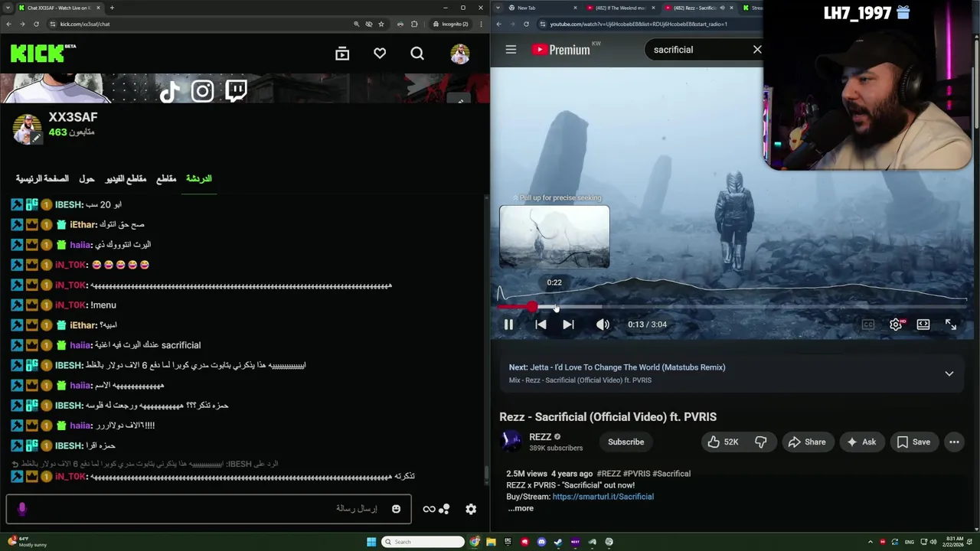Mute the YouTube player volume
The image size is (980, 551).
603,324
